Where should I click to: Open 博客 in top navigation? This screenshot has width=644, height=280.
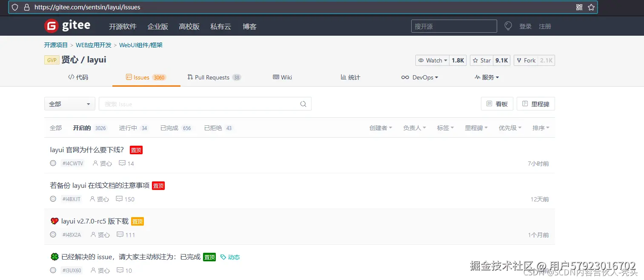pos(249,26)
